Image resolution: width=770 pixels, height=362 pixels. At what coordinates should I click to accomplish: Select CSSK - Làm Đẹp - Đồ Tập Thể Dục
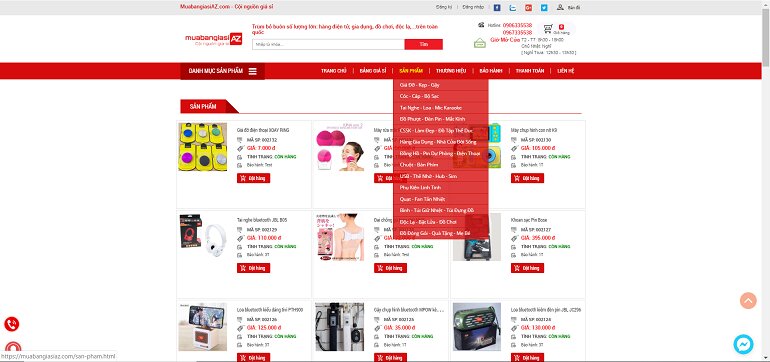tap(440, 131)
